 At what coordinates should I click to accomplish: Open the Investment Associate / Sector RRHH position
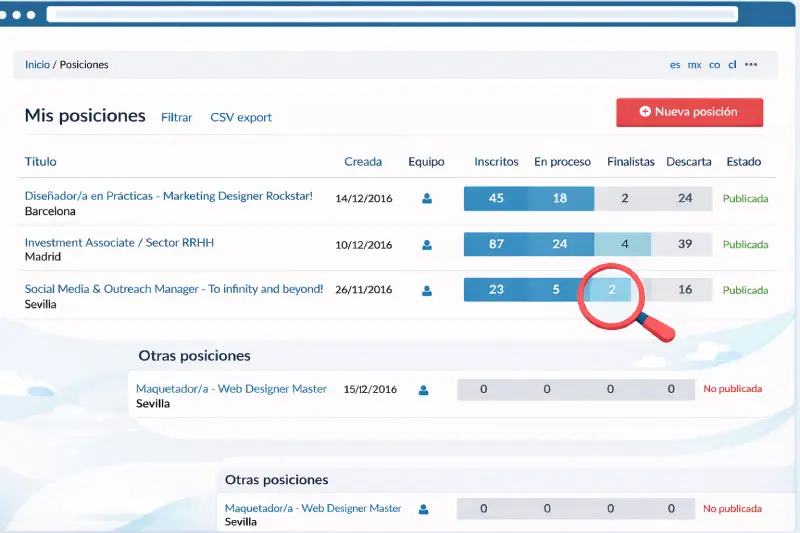[119, 242]
